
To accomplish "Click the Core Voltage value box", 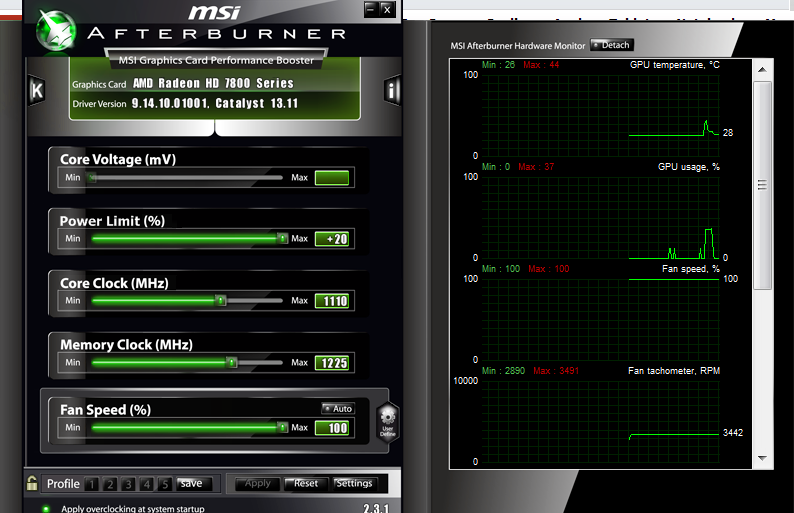I will (332, 178).
